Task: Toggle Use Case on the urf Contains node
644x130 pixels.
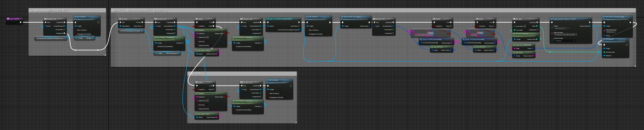Action: (207, 105)
